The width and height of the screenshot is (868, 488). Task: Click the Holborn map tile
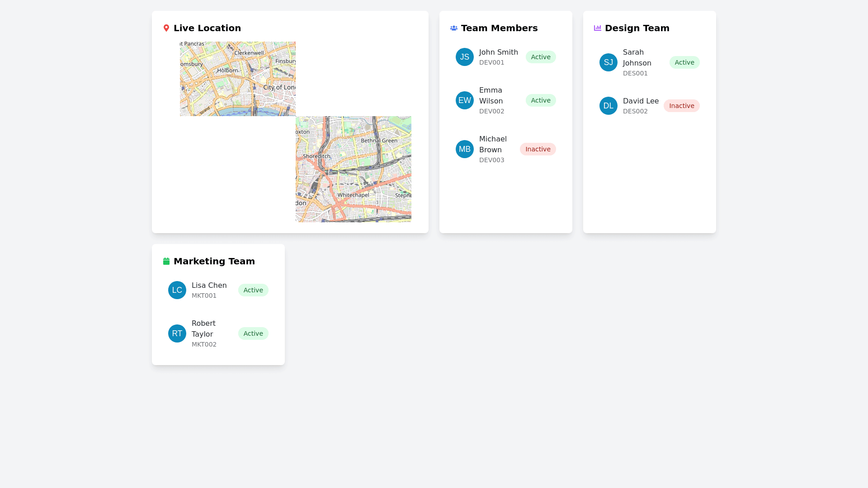click(x=238, y=79)
